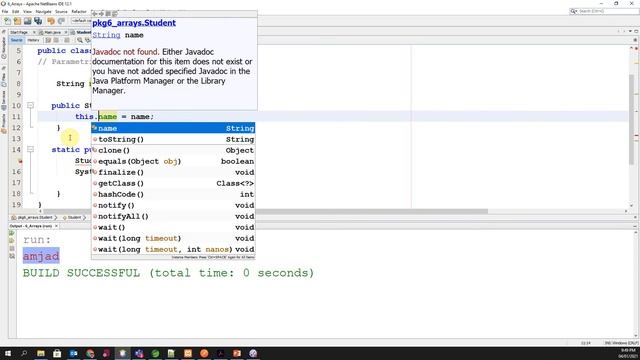640x360 pixels.
Task: Open the Projects side panel
Action: pyautogui.click(x=4, y=124)
